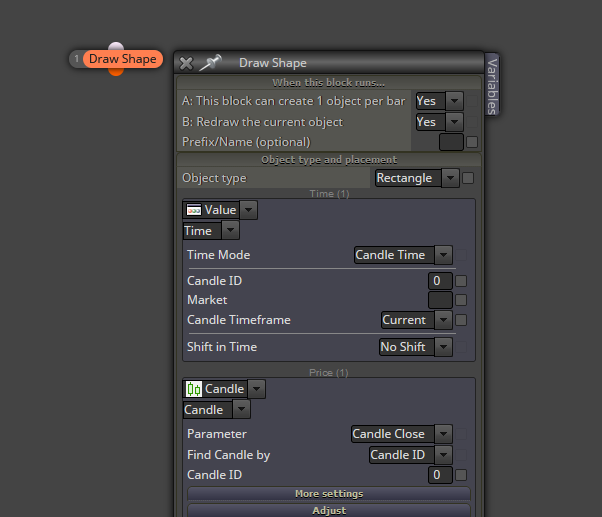Image resolution: width=602 pixels, height=517 pixels.
Task: Click the 'Find Candle by' label
Action: tap(228, 455)
